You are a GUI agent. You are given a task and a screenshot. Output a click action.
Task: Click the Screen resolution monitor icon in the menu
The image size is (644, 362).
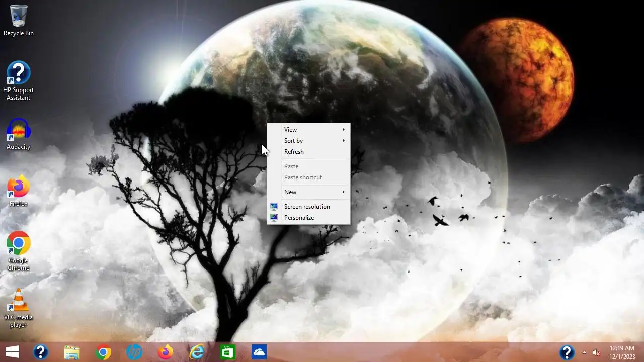coord(274,207)
